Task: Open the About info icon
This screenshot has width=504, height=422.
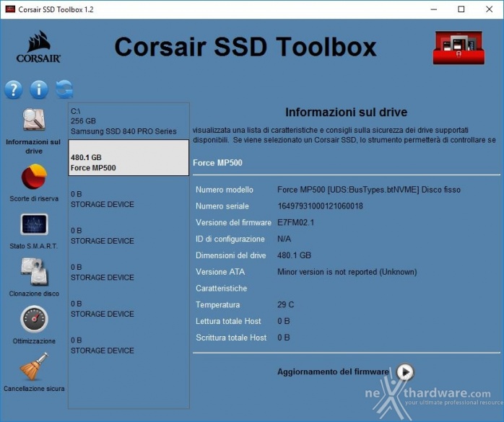Action: 39,89
